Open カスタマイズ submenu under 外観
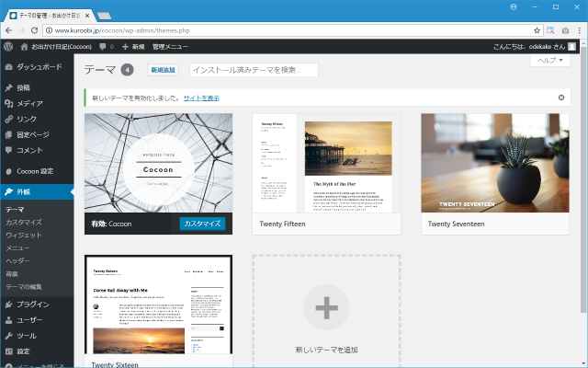Screen dimensions: 588x368 (x=24, y=223)
